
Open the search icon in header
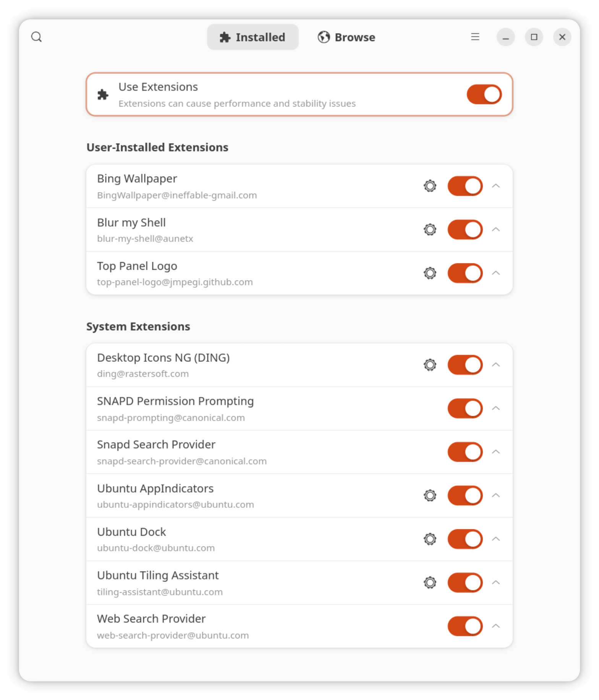coord(36,37)
